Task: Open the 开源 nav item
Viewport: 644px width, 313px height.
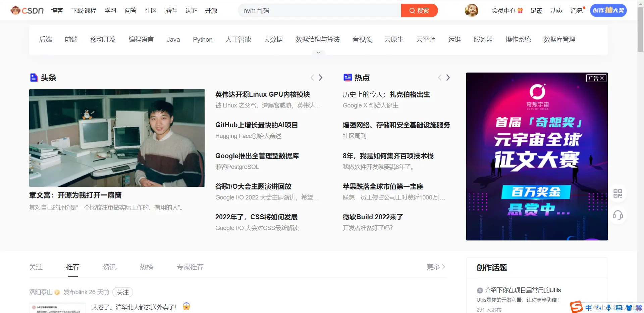Action: pyautogui.click(x=211, y=10)
